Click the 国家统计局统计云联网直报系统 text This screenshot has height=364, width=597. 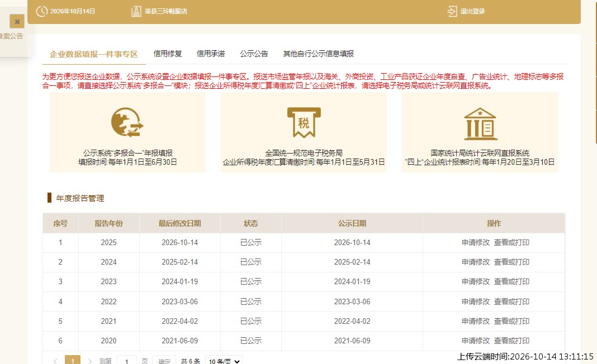[480, 153]
